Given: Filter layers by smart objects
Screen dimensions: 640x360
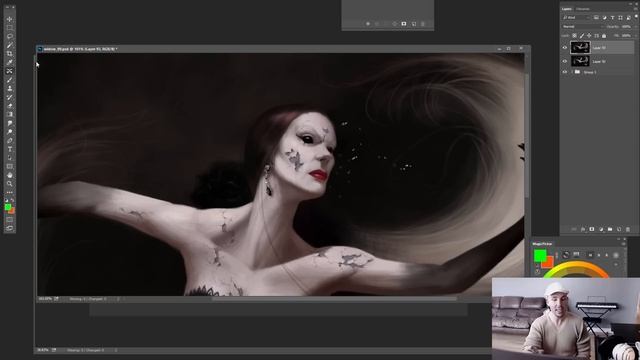Looking at the screenshot, I should click(x=629, y=18).
